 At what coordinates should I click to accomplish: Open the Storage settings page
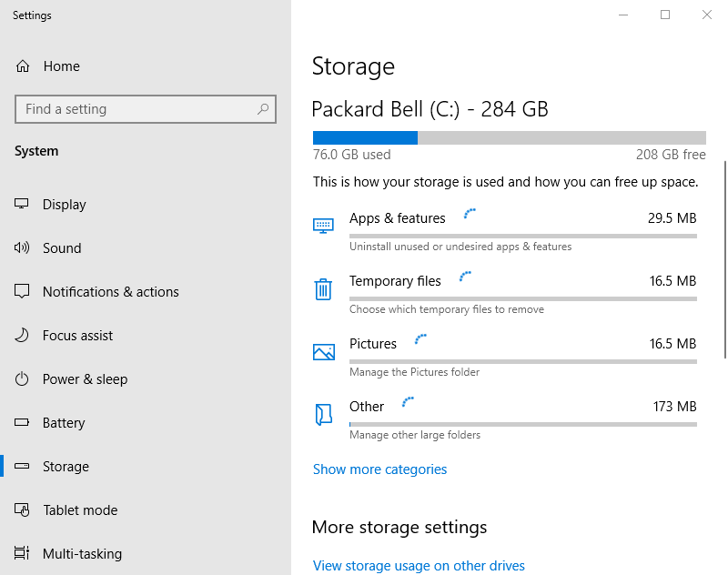tap(66, 467)
